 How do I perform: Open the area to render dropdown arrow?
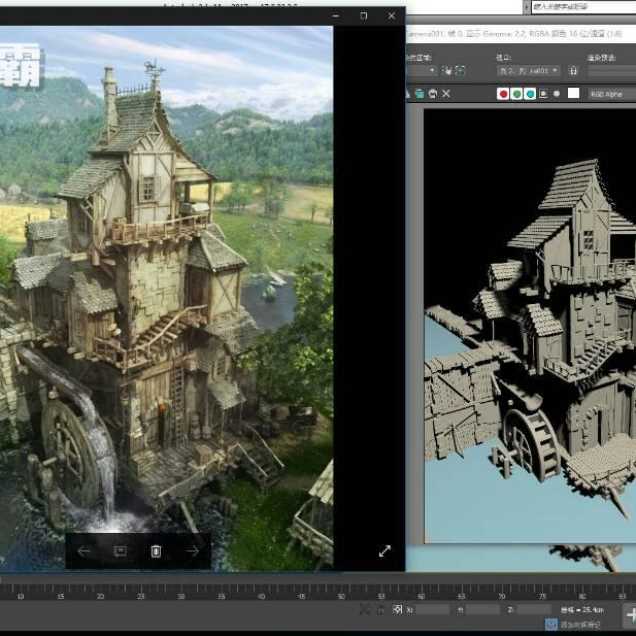click(432, 71)
